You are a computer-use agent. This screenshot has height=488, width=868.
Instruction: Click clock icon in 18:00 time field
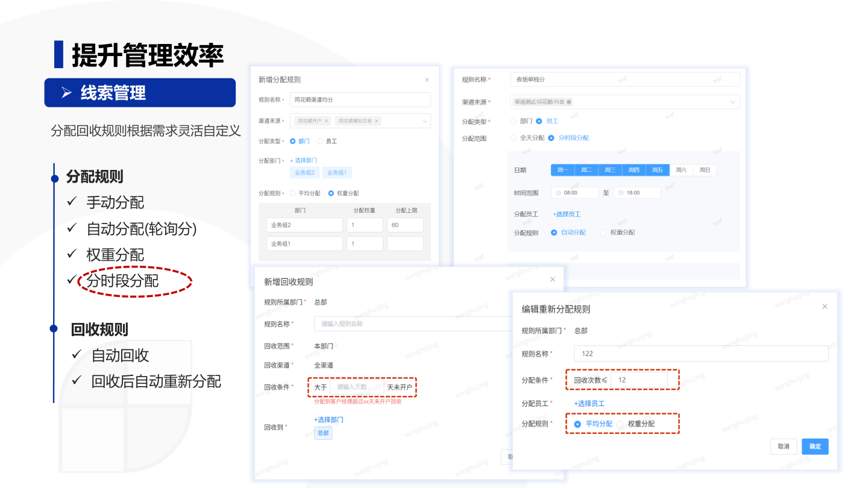pyautogui.click(x=621, y=193)
